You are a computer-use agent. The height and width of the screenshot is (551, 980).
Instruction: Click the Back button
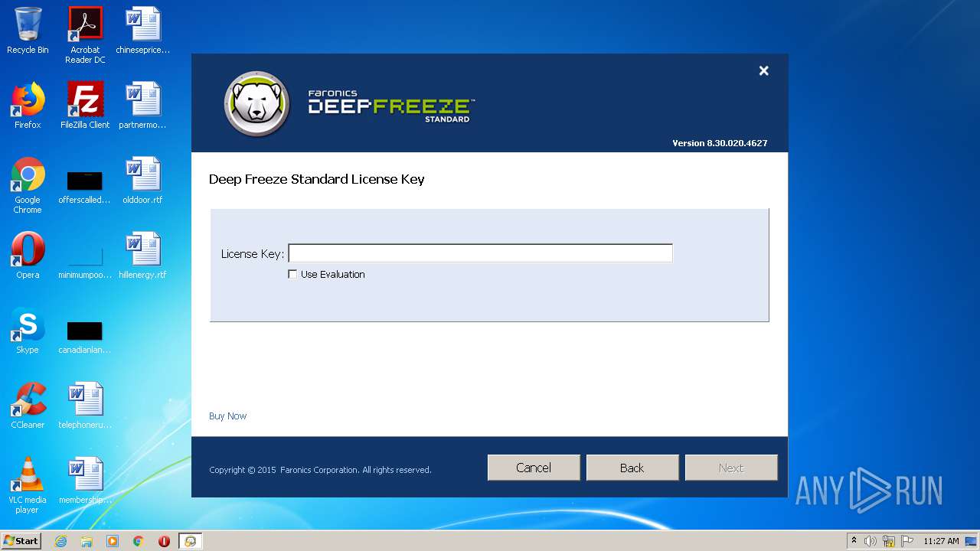click(x=632, y=468)
